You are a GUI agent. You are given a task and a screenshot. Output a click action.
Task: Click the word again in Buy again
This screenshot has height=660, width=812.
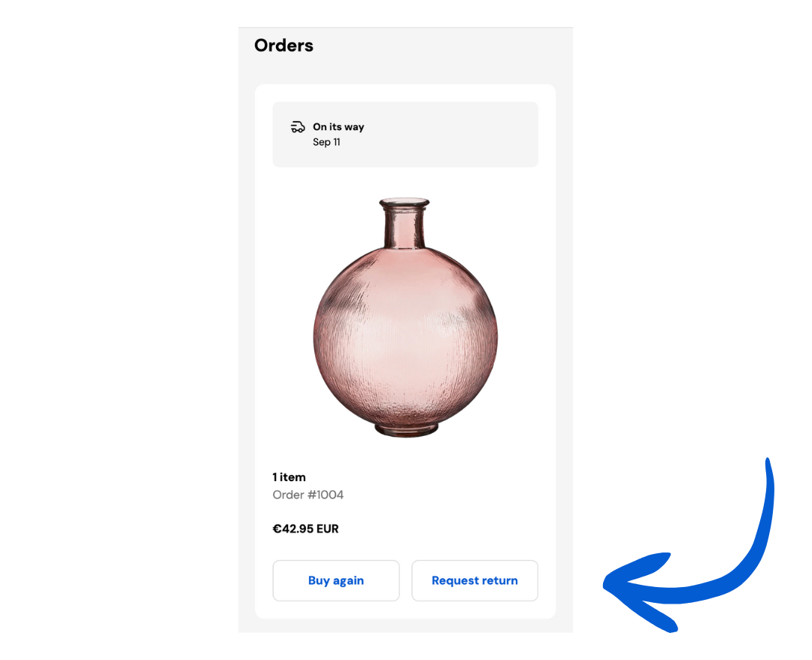pos(348,581)
